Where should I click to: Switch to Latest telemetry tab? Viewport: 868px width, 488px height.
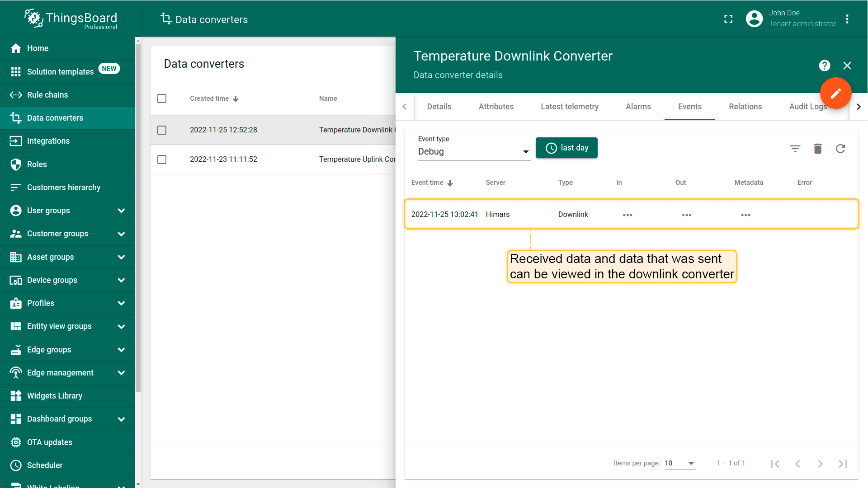[570, 107]
